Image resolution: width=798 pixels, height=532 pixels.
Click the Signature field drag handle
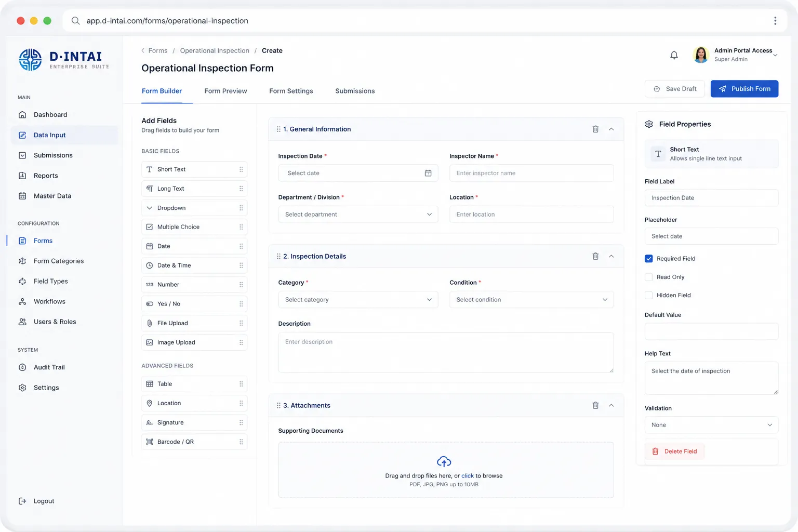coord(241,423)
